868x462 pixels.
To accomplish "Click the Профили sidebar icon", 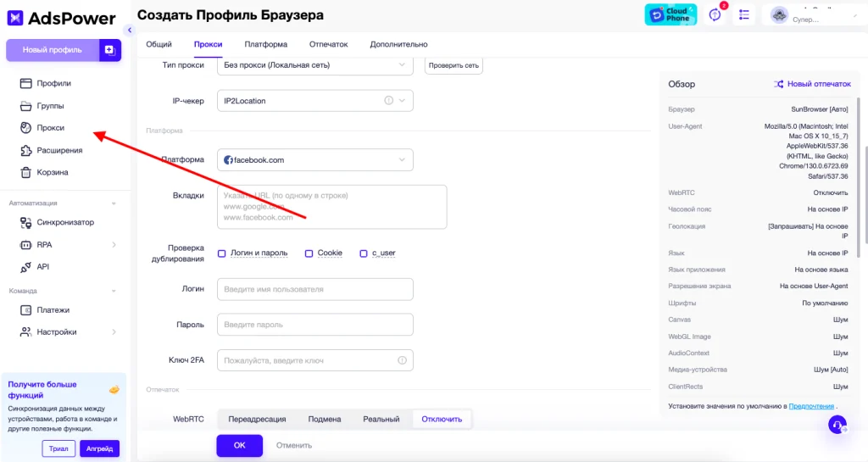I will click(x=25, y=84).
